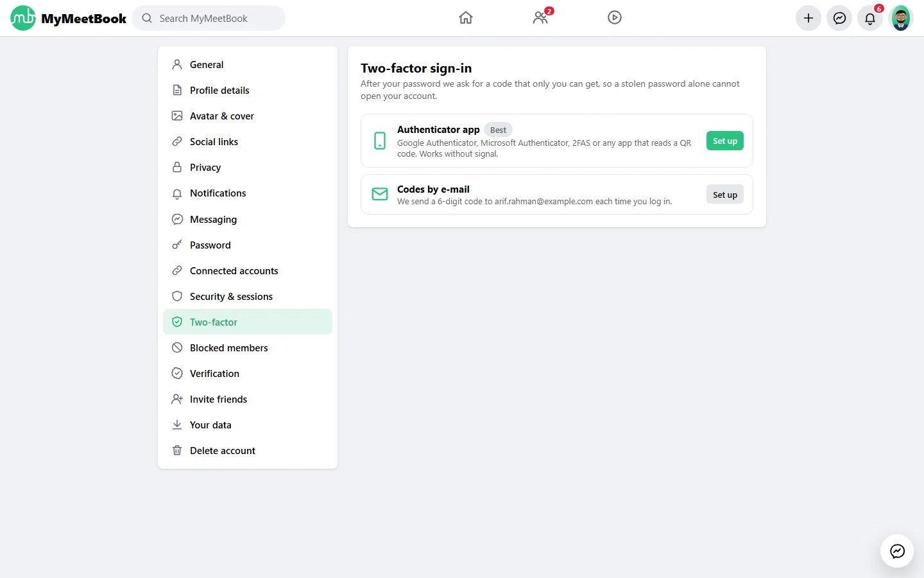Click the Two-factor sign-in heading
Image resolution: width=924 pixels, height=578 pixels.
point(416,68)
